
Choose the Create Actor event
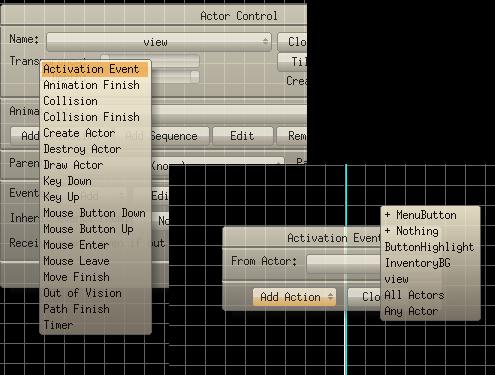coord(95,133)
